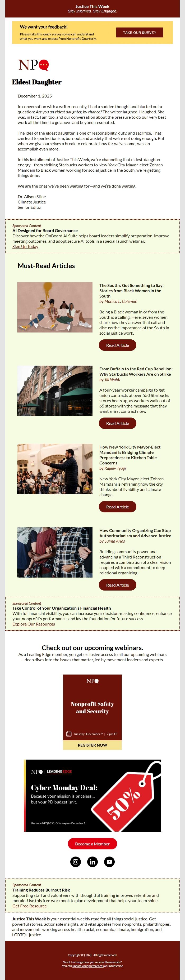The height and width of the screenshot is (980, 185).
Task: Open the YouTube icon
Action: [x=109, y=862]
